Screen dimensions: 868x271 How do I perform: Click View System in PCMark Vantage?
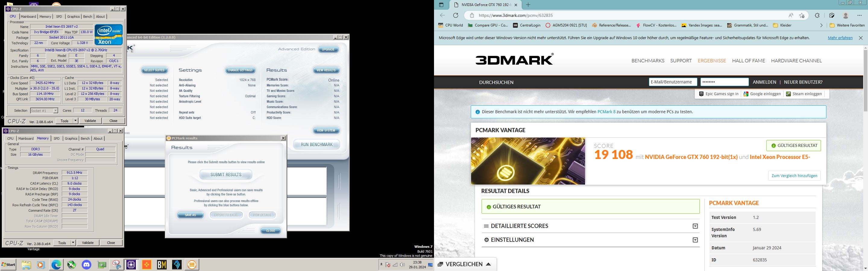(x=326, y=131)
